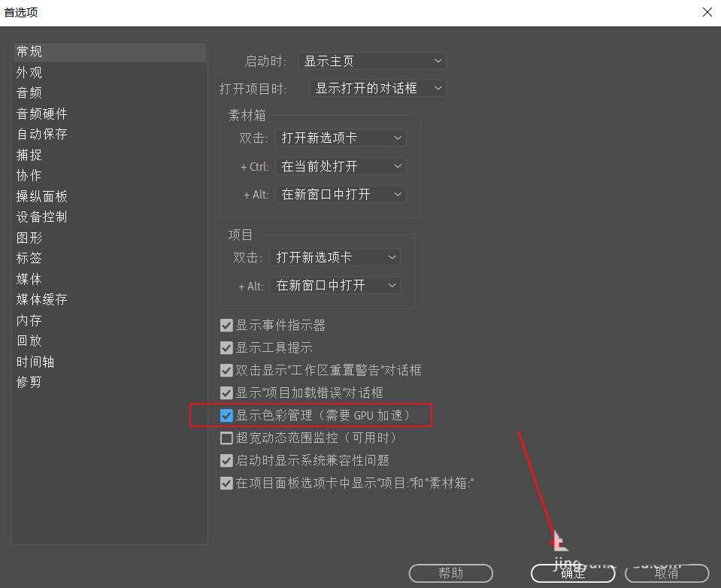Uncheck 显示事件指示器
Viewport: 721px width, 588px height.
[226, 325]
